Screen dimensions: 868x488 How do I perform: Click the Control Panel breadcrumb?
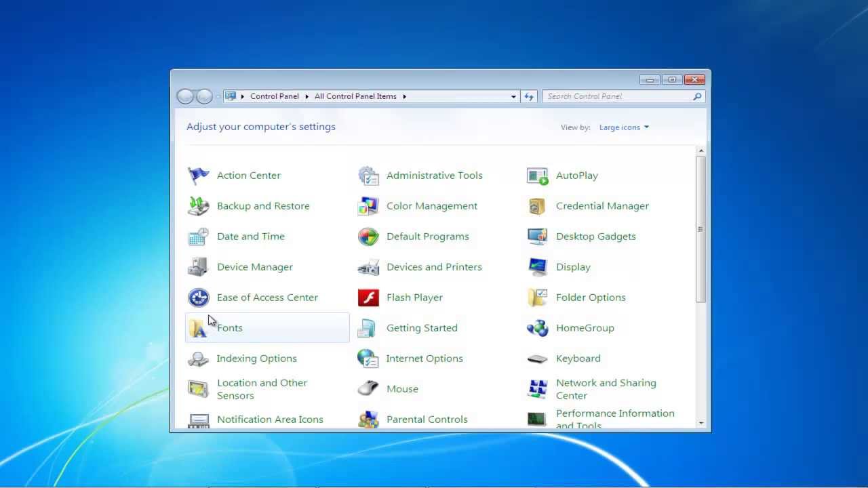pos(275,96)
